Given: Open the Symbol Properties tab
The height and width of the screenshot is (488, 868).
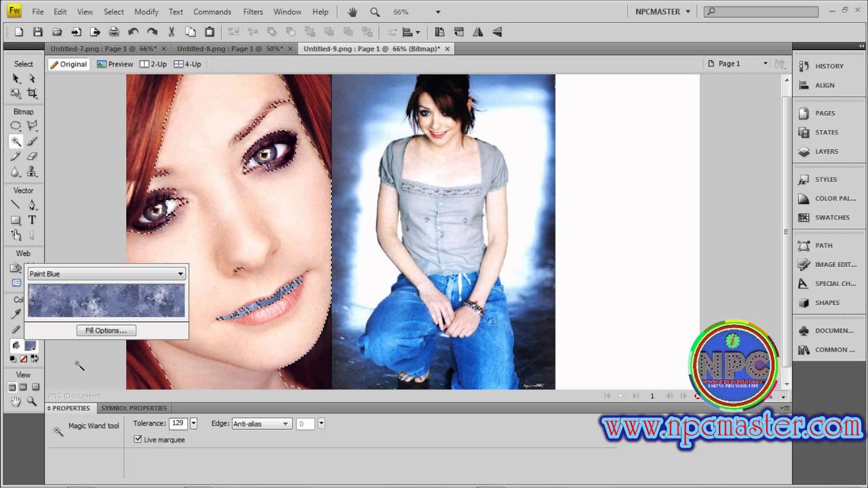Looking at the screenshot, I should [134, 408].
